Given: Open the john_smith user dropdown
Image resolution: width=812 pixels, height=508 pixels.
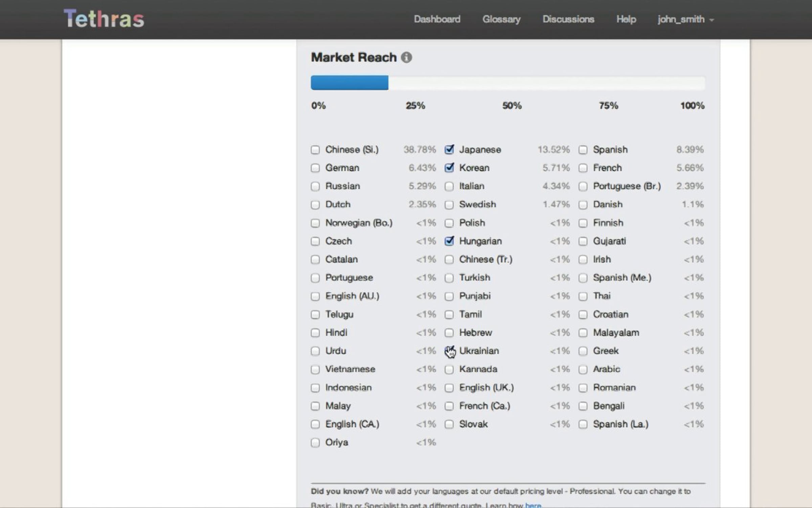Looking at the screenshot, I should 685,19.
